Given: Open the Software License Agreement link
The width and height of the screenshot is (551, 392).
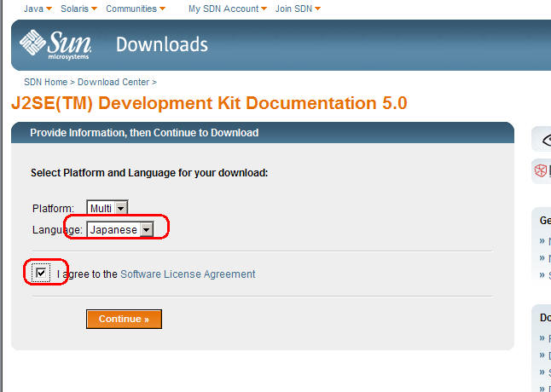Looking at the screenshot, I should (188, 274).
